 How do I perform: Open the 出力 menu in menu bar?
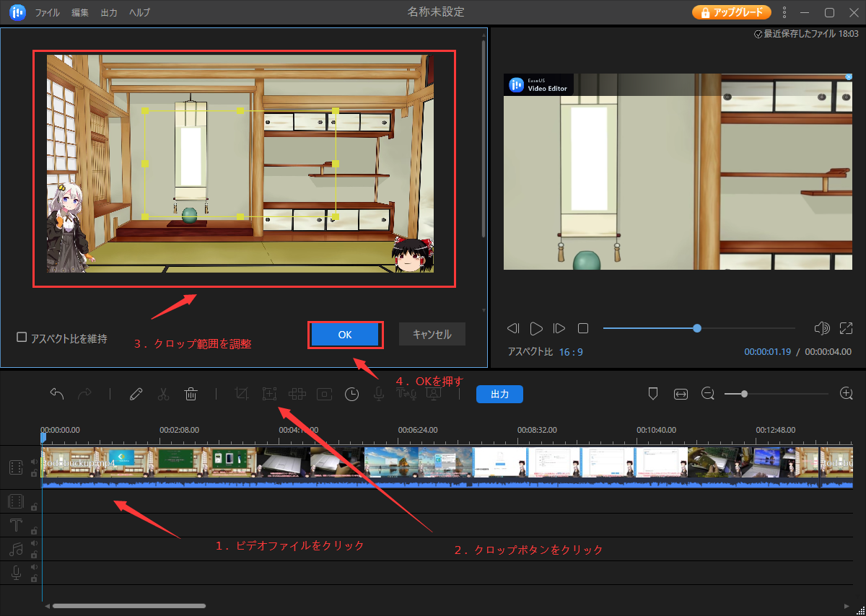[x=109, y=12]
